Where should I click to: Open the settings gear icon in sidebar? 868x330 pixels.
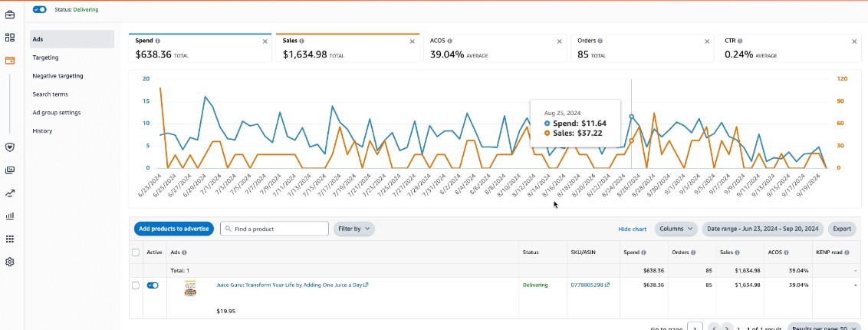click(x=10, y=262)
